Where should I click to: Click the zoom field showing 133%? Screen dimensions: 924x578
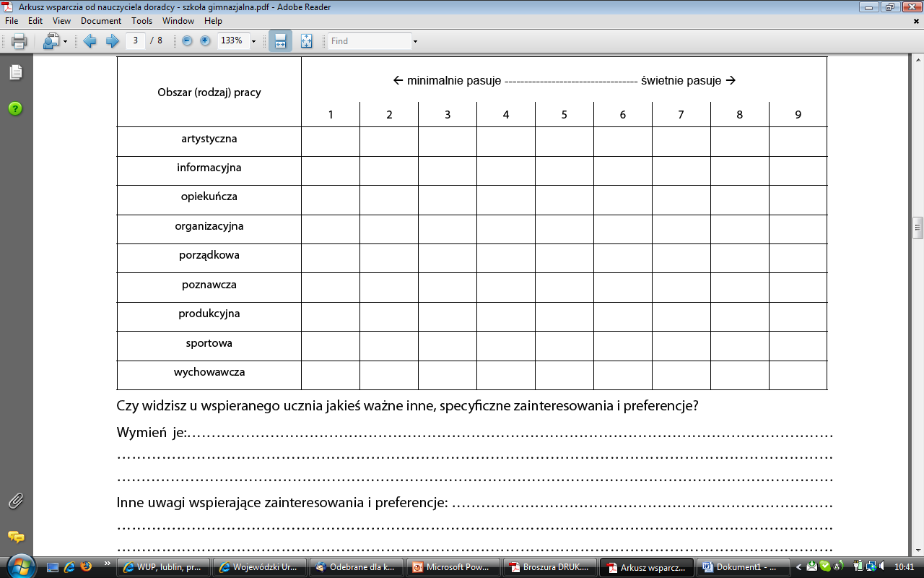232,41
